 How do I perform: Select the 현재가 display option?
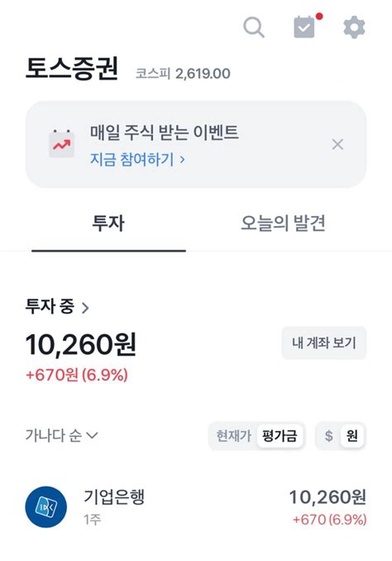(234, 436)
